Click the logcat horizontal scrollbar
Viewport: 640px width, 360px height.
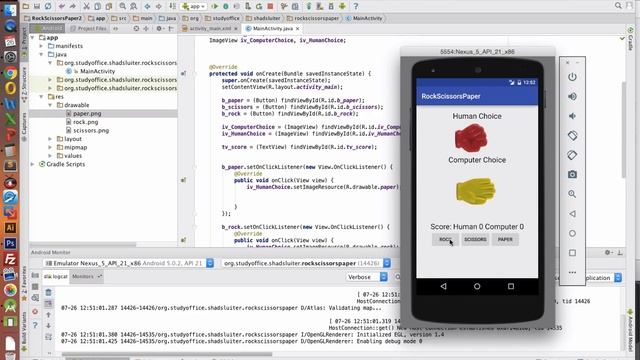167,354
